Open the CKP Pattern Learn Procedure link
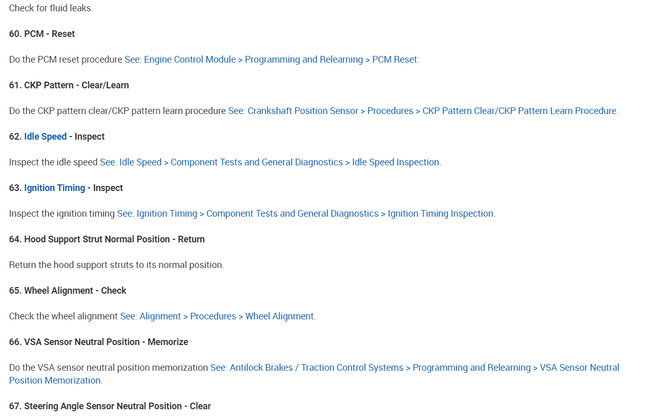650x419 pixels. pyautogui.click(x=422, y=110)
